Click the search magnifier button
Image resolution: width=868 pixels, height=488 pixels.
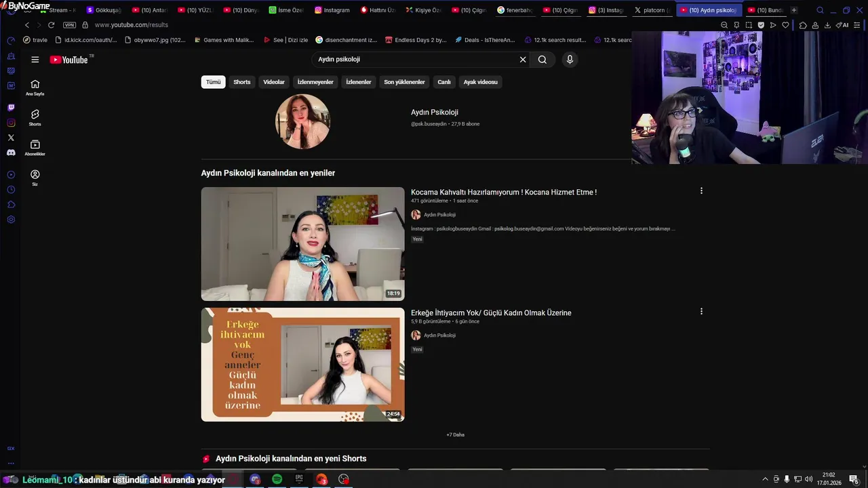click(542, 60)
